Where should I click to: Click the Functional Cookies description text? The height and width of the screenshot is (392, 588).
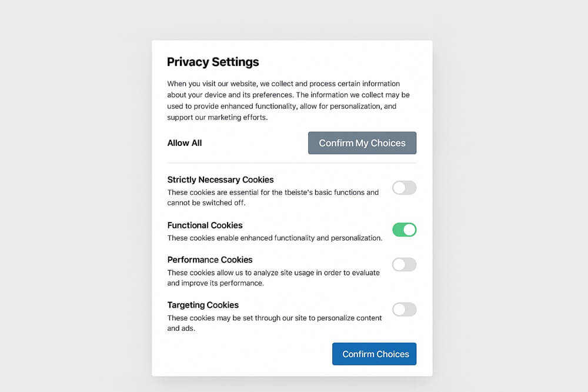click(275, 238)
